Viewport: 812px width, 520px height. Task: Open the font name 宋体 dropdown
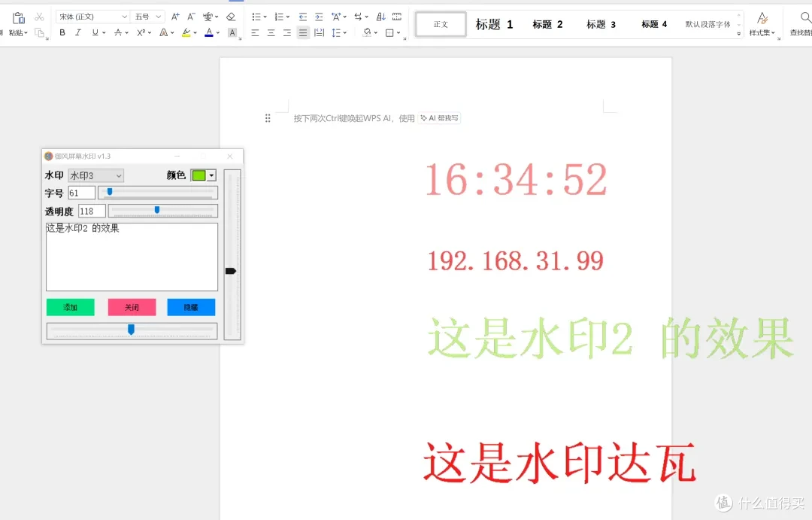point(124,17)
